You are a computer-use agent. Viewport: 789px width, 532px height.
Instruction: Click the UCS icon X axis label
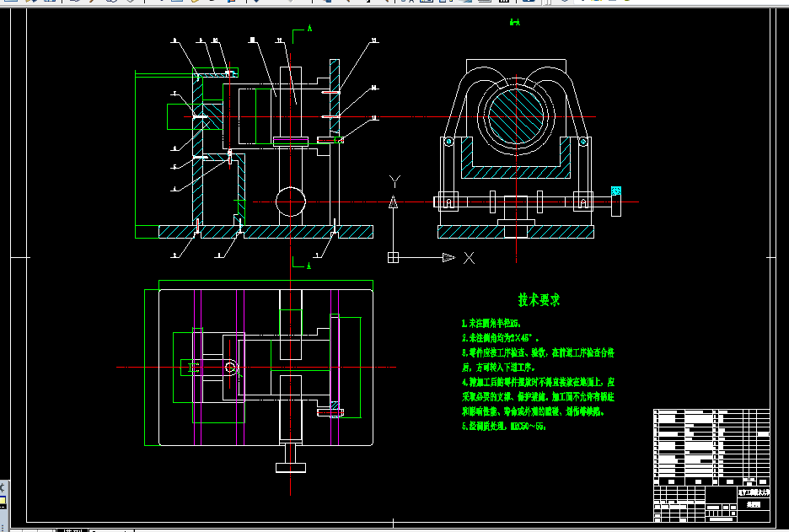tap(469, 258)
